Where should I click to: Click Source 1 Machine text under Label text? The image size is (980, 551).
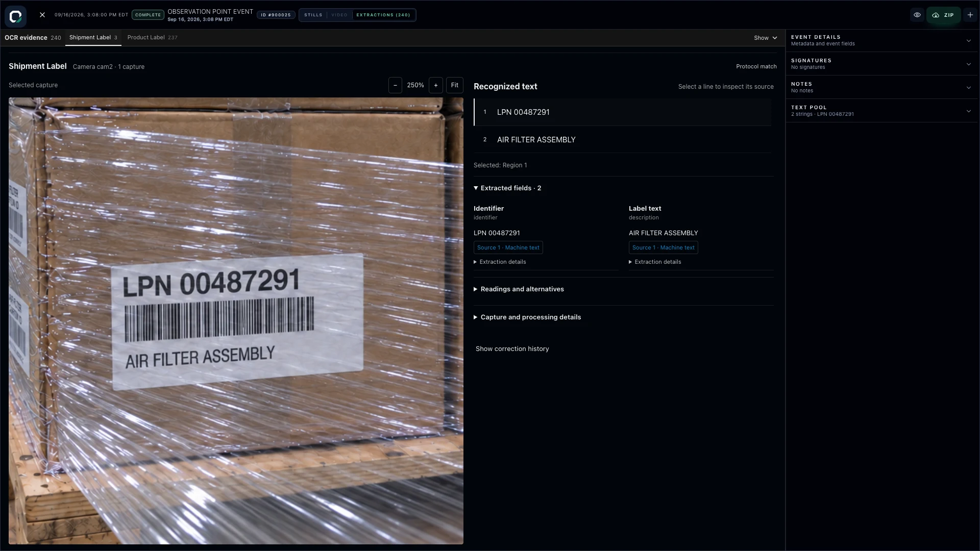pyautogui.click(x=663, y=248)
